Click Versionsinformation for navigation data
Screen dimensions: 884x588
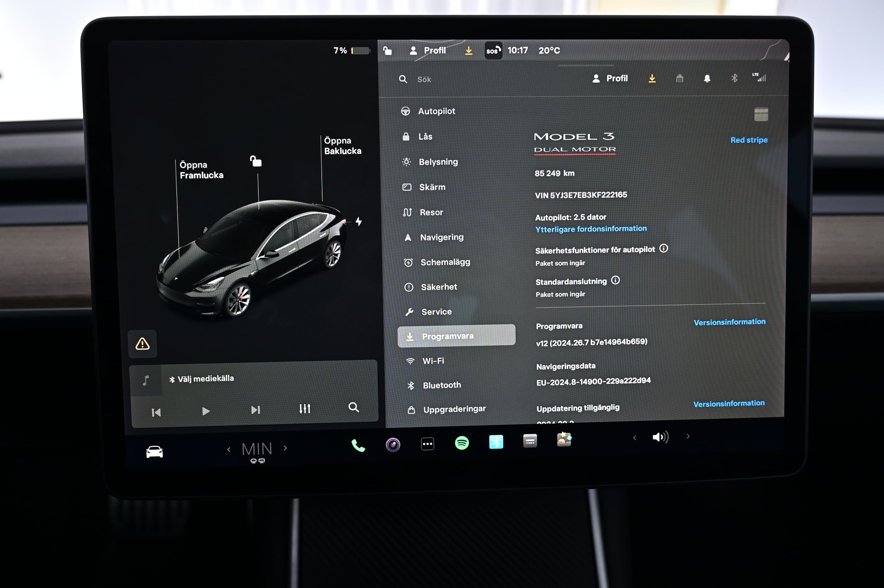[x=729, y=403]
